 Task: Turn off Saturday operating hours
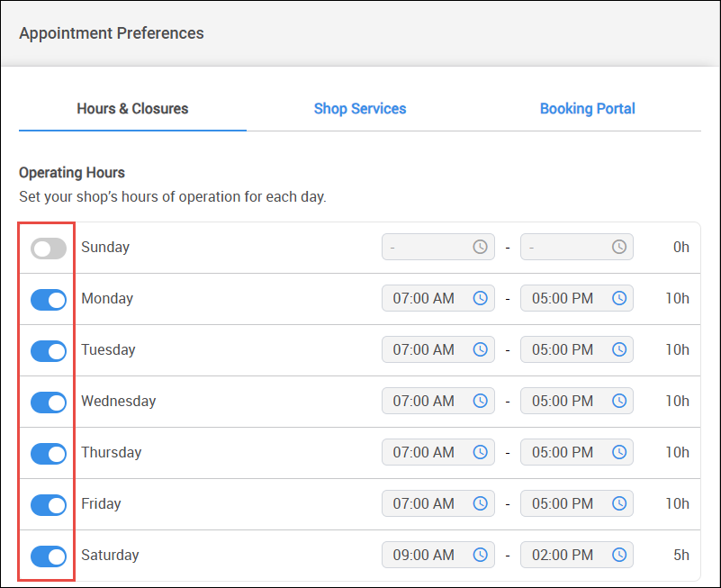click(49, 556)
